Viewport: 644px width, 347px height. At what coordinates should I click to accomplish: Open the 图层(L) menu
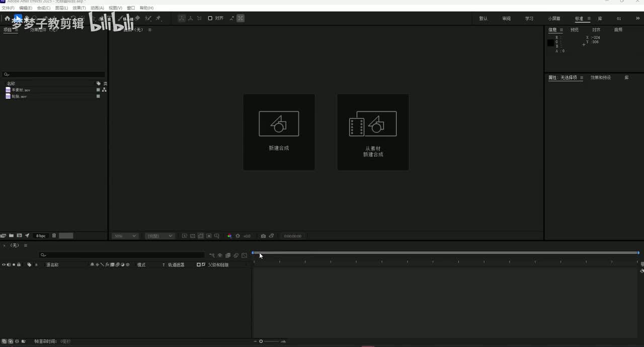[62, 8]
